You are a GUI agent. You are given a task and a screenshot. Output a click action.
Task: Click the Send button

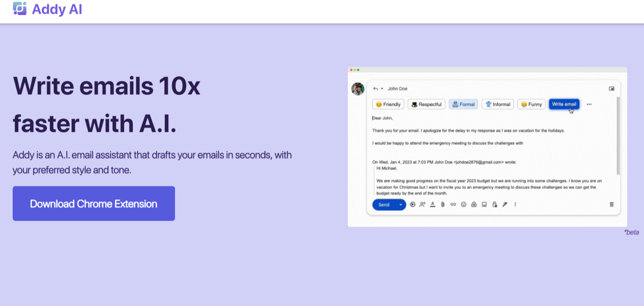point(384,205)
